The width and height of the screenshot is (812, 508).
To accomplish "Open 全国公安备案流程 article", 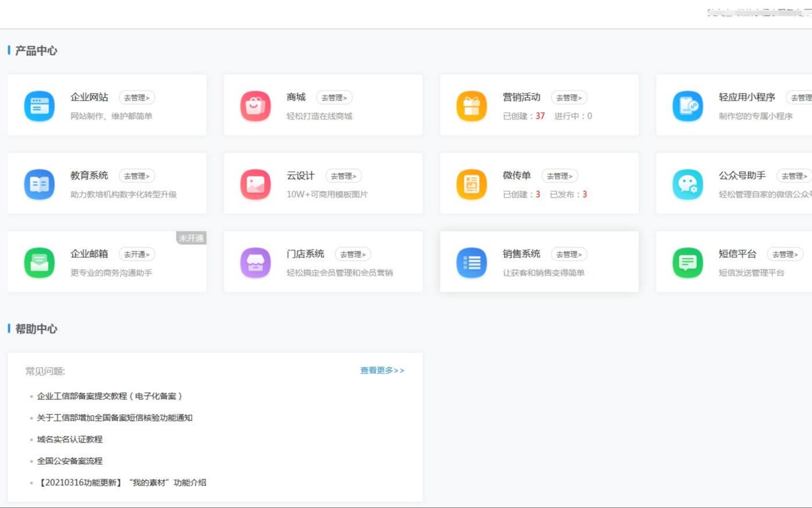I will [70, 461].
